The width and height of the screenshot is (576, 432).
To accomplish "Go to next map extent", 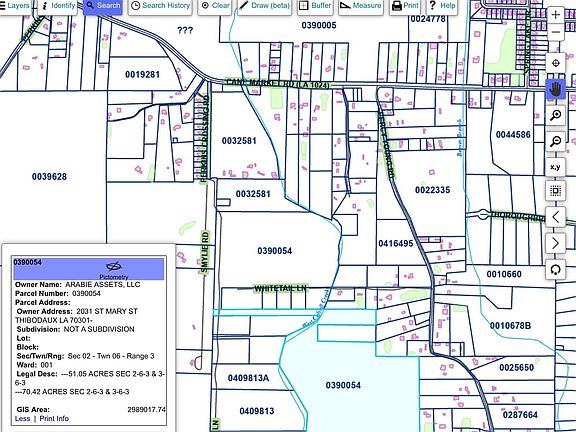I will 555,243.
